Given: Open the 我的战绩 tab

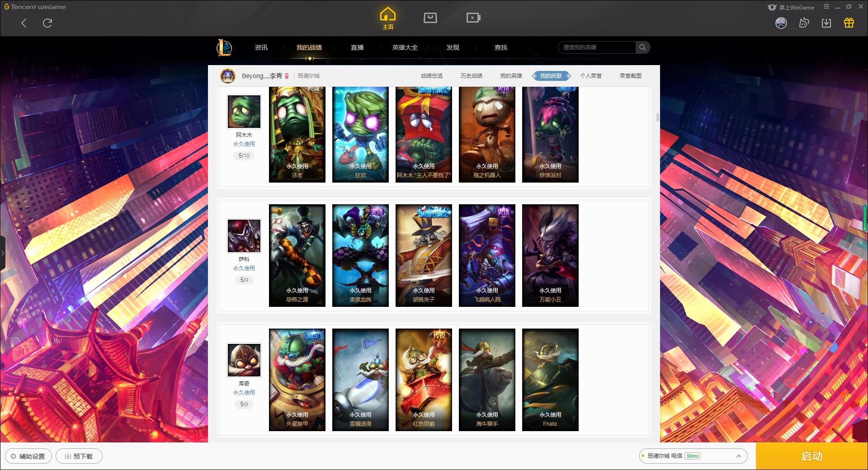Looking at the screenshot, I should (x=309, y=47).
